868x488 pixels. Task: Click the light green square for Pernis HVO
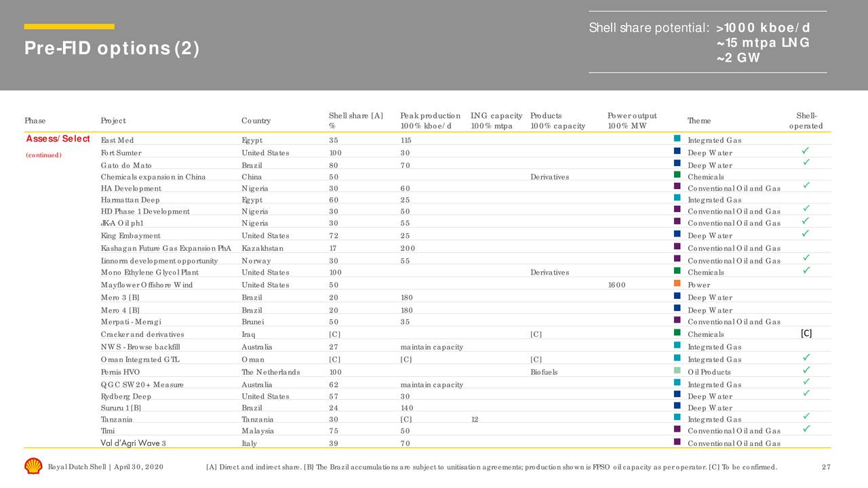(x=677, y=371)
